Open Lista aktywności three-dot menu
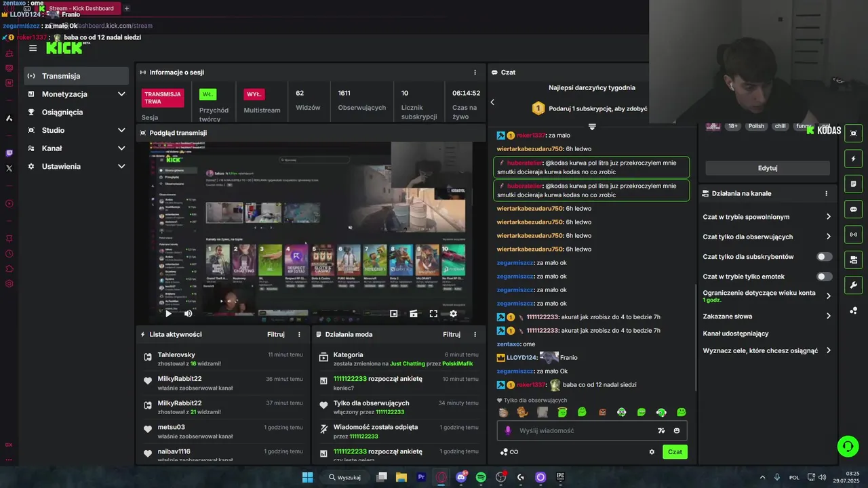 pos(299,334)
